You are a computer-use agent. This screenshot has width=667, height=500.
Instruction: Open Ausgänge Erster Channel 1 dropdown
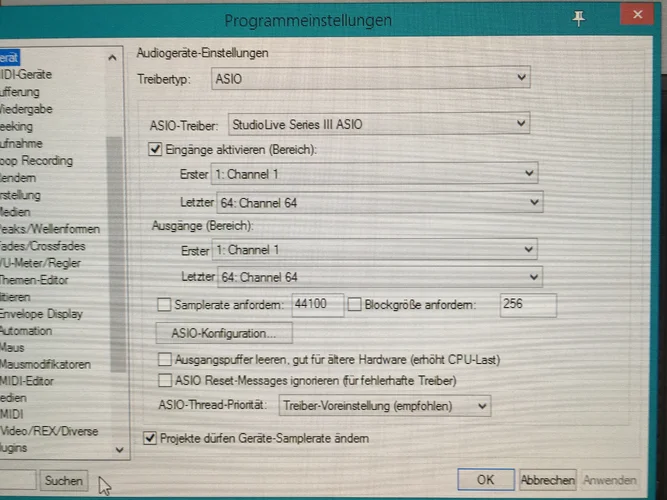(374, 249)
